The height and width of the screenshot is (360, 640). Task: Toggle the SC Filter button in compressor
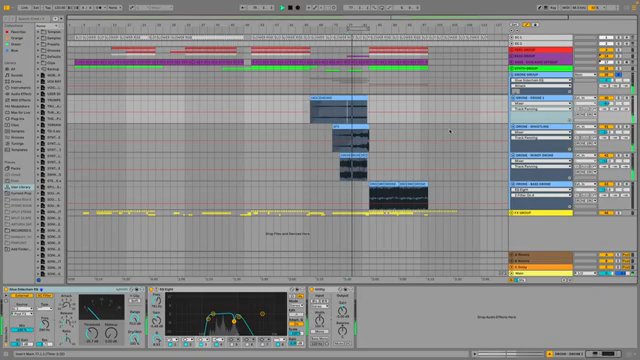click(44, 296)
